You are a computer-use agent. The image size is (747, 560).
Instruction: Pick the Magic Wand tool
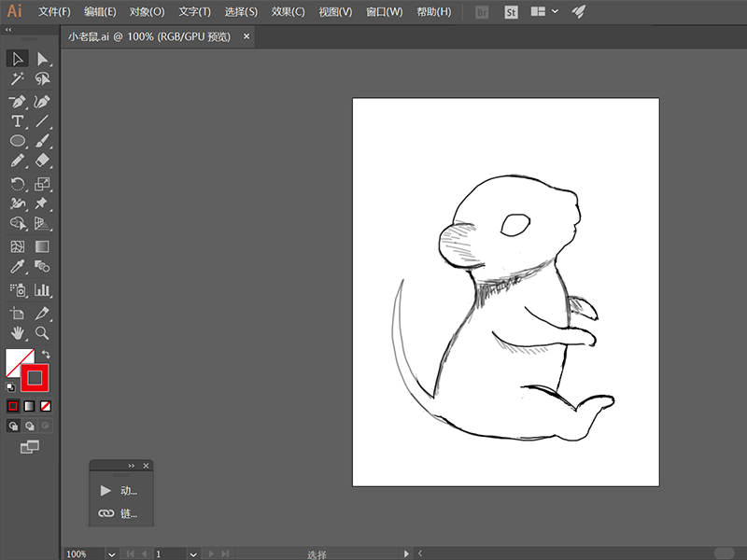pos(17,78)
